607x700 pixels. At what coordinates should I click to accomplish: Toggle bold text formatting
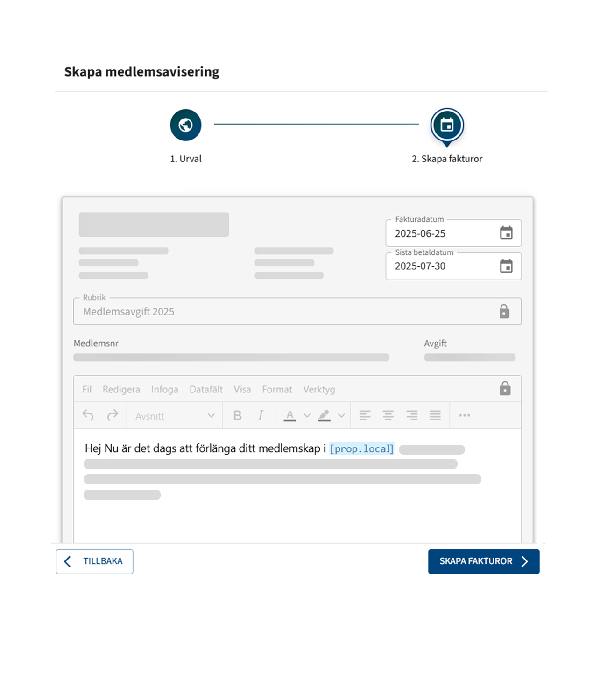click(x=237, y=415)
